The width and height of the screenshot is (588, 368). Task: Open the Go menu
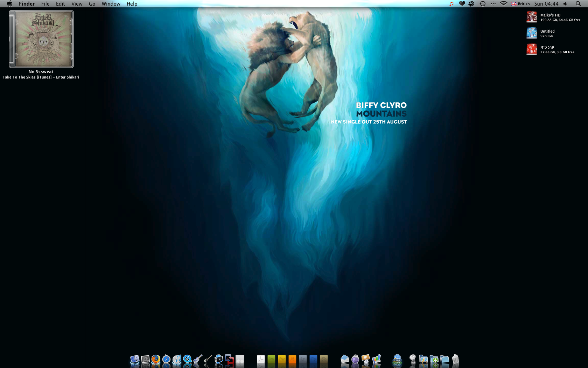click(x=92, y=4)
